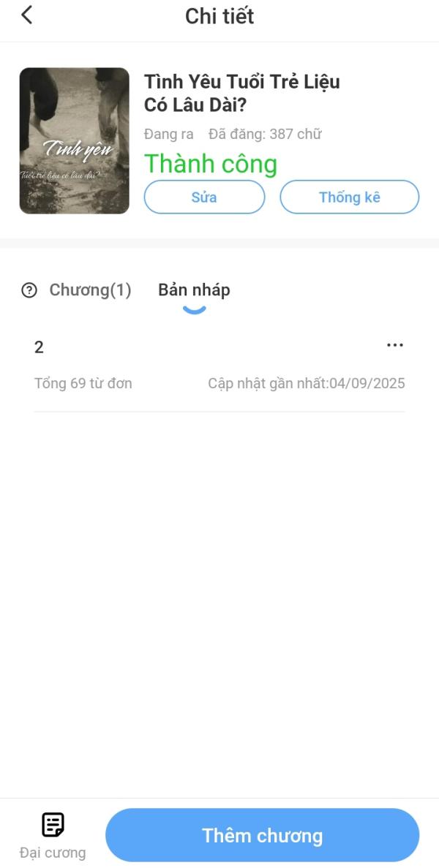Tap the Đại cương outline icon
The image size is (439, 868).
coord(53,825)
